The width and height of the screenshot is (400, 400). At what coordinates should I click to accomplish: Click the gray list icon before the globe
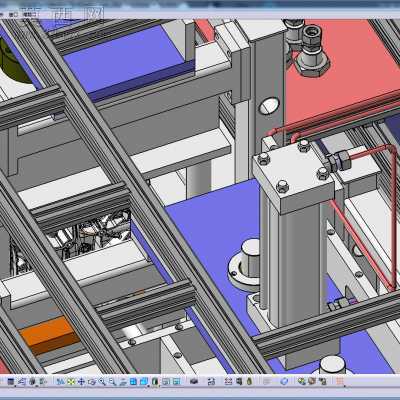(x=267, y=381)
